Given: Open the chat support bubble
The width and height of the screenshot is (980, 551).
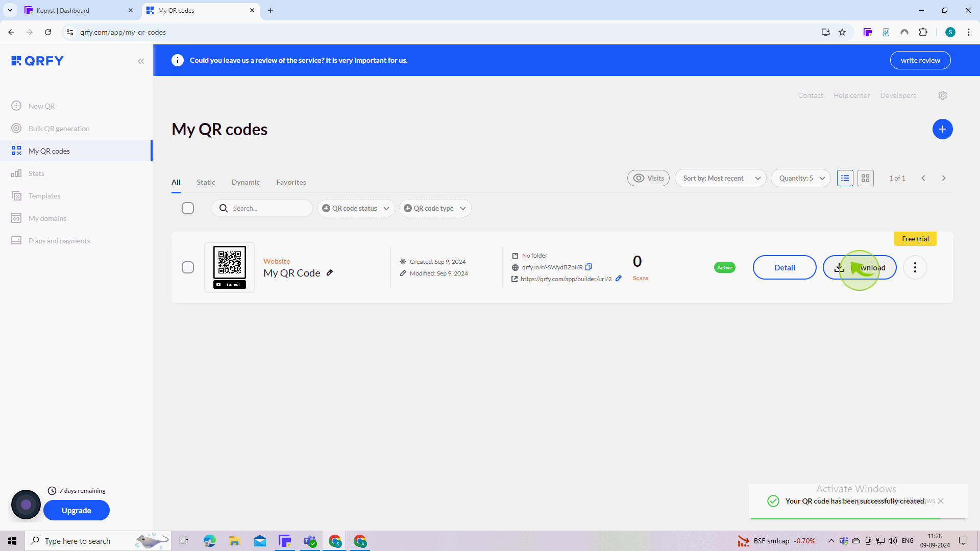Looking at the screenshot, I should (26, 505).
